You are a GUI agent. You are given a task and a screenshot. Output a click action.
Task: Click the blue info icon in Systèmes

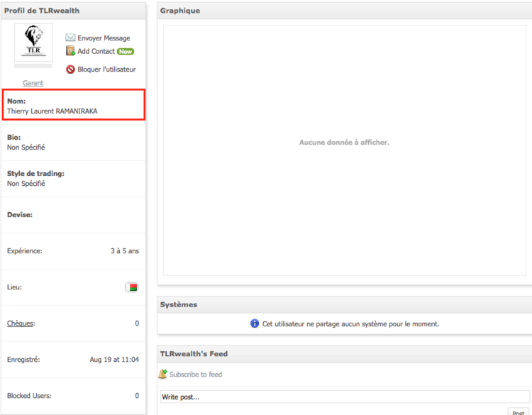pyautogui.click(x=255, y=323)
